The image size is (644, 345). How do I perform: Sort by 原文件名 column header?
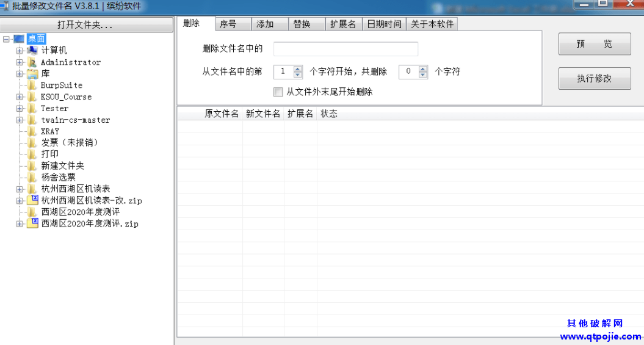[210, 114]
